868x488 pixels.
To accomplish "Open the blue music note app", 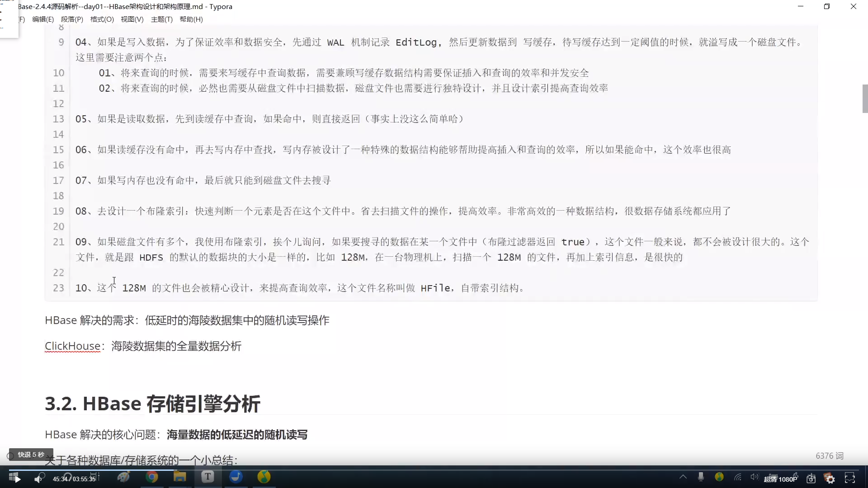I will [x=236, y=477].
